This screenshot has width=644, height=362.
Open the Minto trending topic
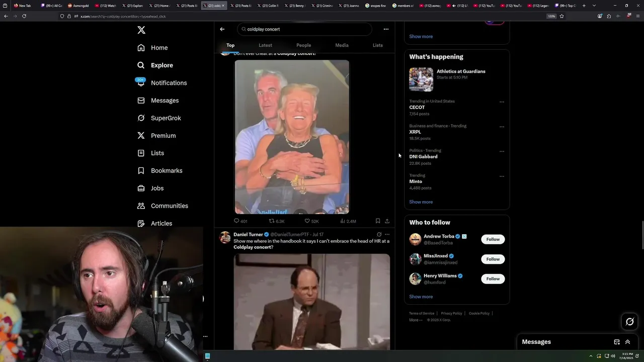tap(416, 182)
